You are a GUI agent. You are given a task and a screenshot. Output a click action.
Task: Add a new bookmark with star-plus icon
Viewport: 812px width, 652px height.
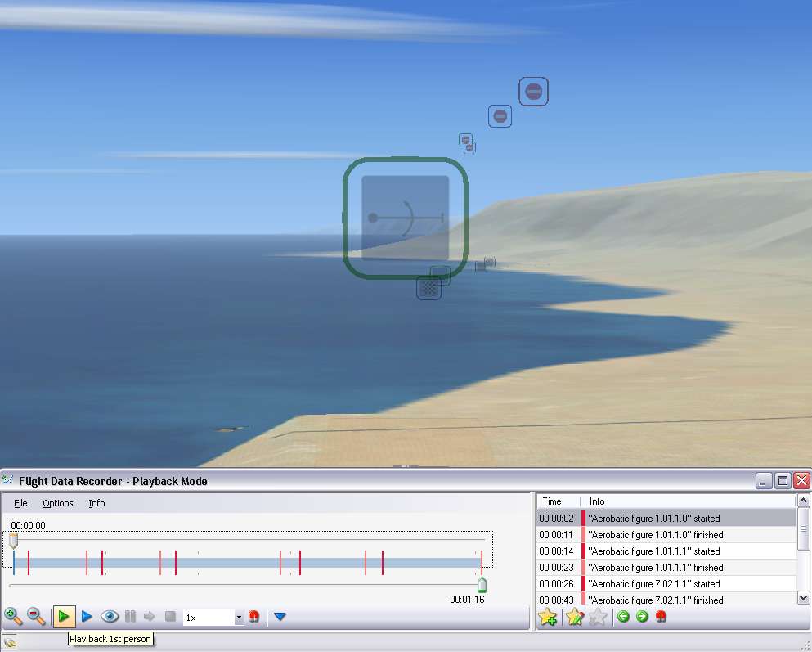tap(548, 617)
